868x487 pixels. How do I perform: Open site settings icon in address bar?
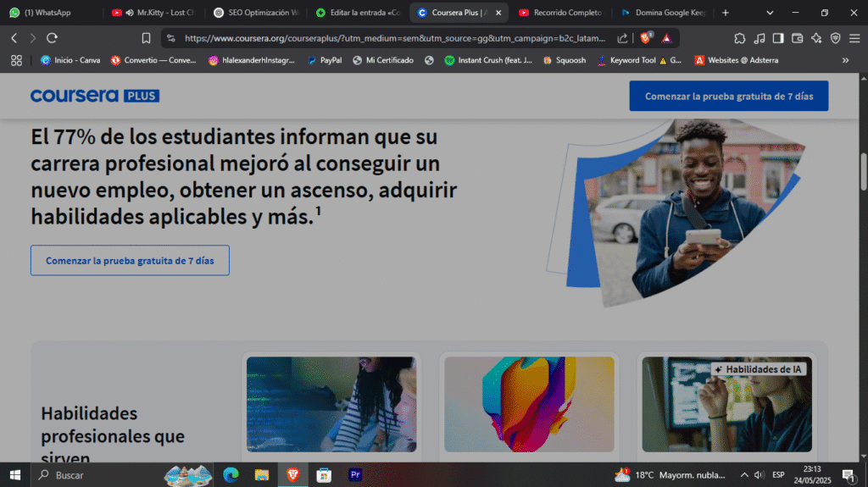(171, 38)
